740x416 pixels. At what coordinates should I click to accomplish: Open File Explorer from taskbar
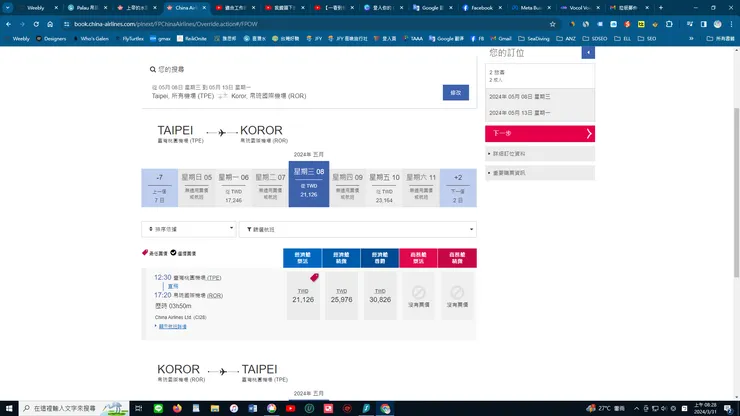point(215,408)
